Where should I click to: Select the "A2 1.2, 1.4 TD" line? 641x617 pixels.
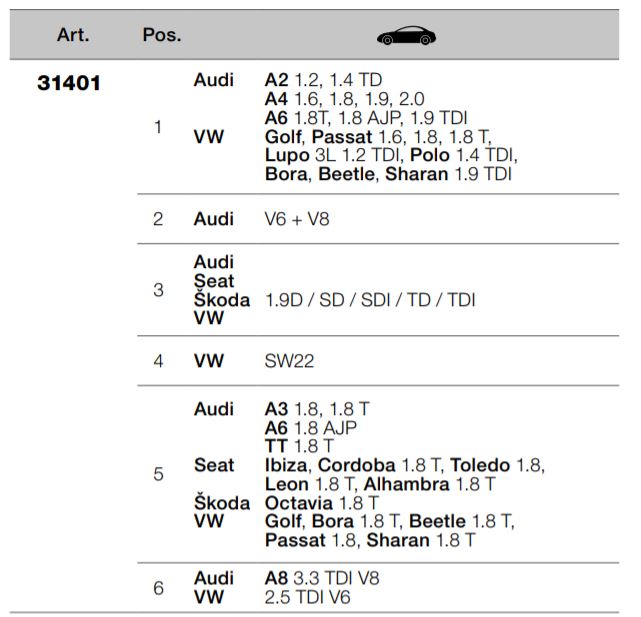324,80
